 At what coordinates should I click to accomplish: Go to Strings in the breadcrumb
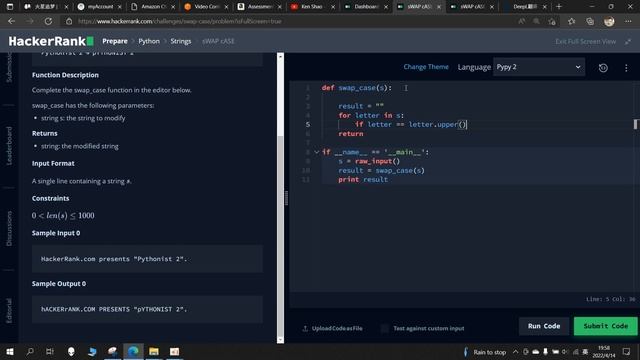click(181, 41)
